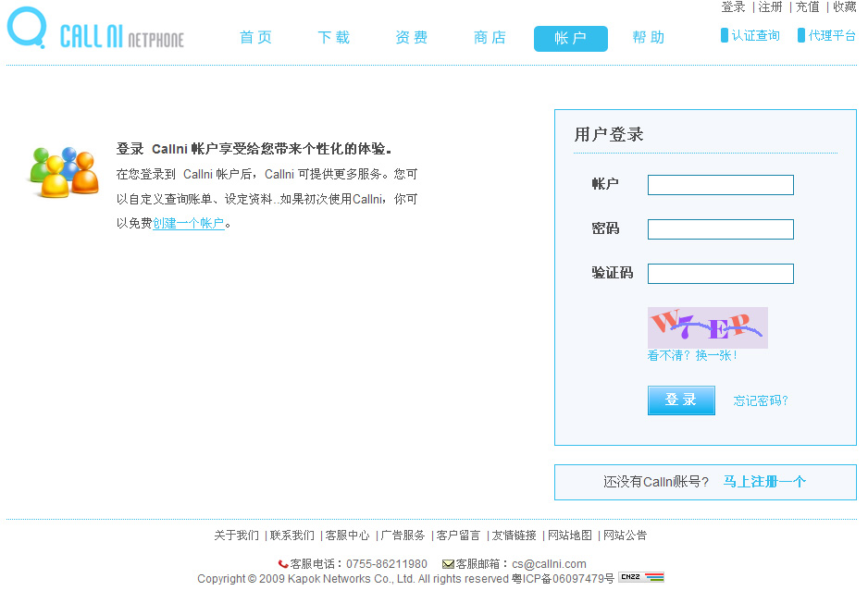Click the 粤ICP备06097479号 registration text
Viewport: 868px width, 591px height.
(x=563, y=579)
